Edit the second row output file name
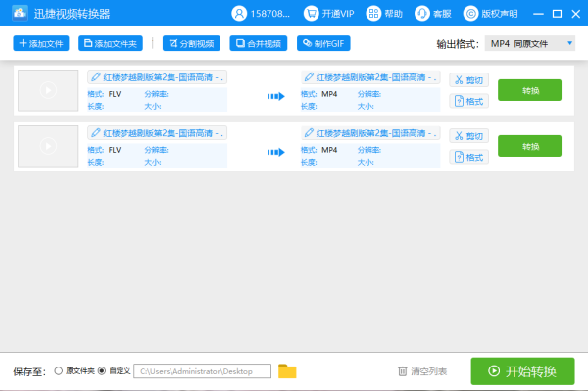 click(370, 133)
